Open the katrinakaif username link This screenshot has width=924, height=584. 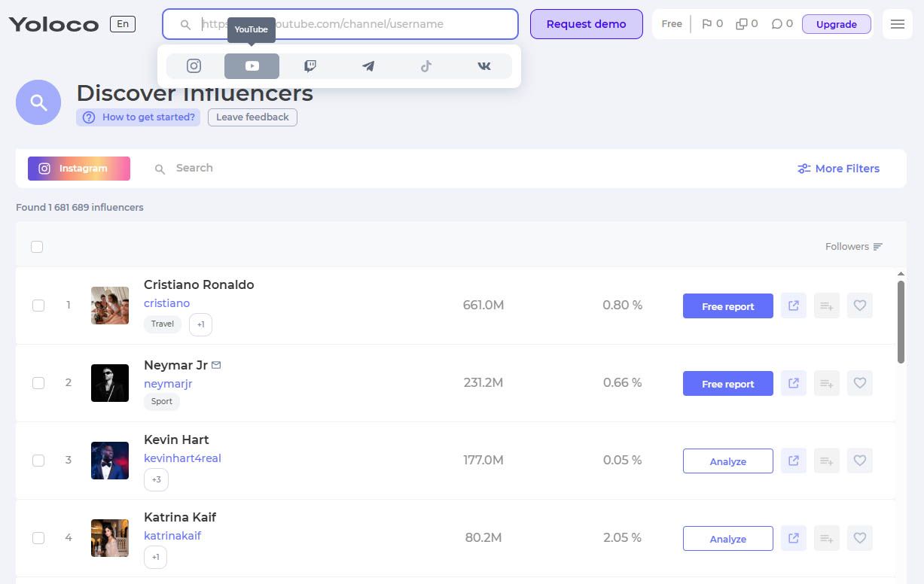click(x=172, y=536)
